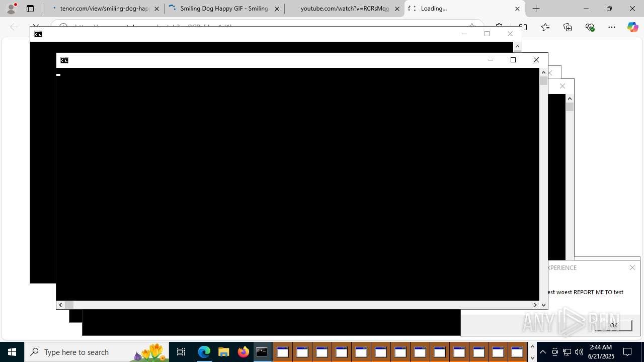Image resolution: width=644 pixels, height=362 pixels.
Task: Close the message dialog with X
Action: click(632, 267)
